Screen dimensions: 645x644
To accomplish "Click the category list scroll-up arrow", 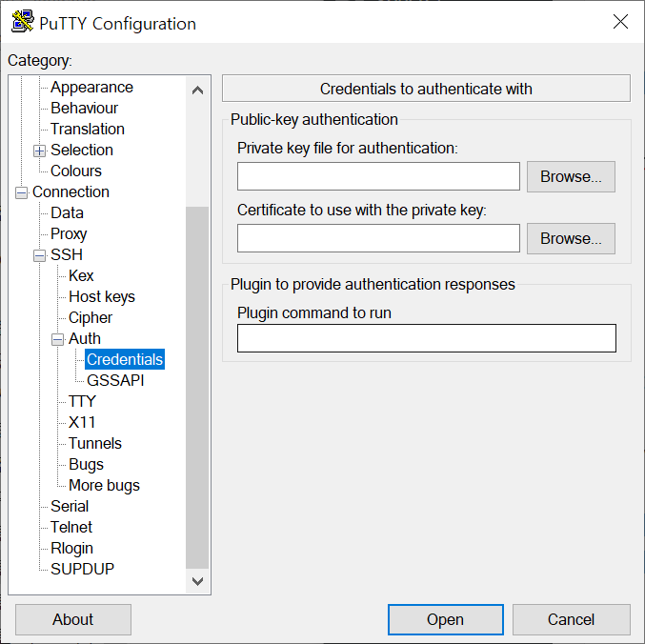I will click(197, 91).
